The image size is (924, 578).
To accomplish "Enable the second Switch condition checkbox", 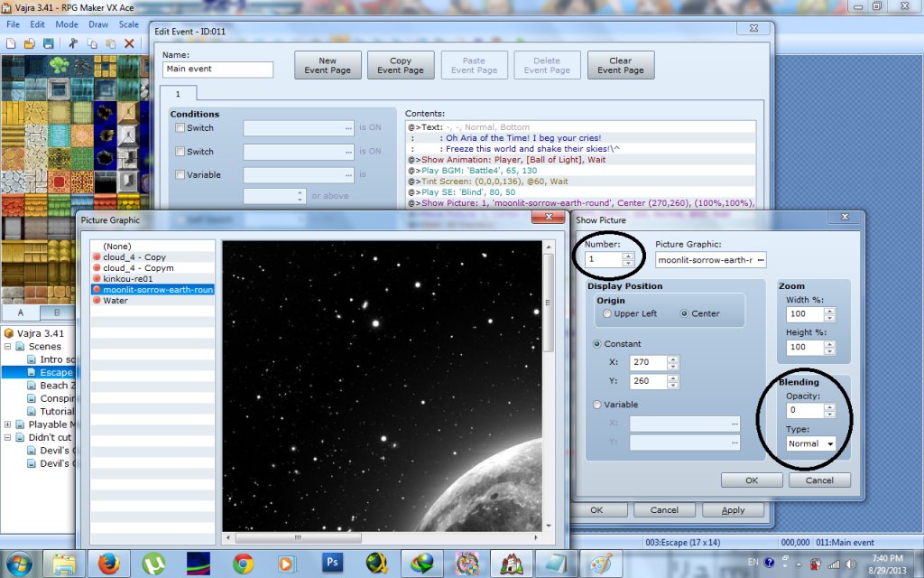I will [x=180, y=151].
